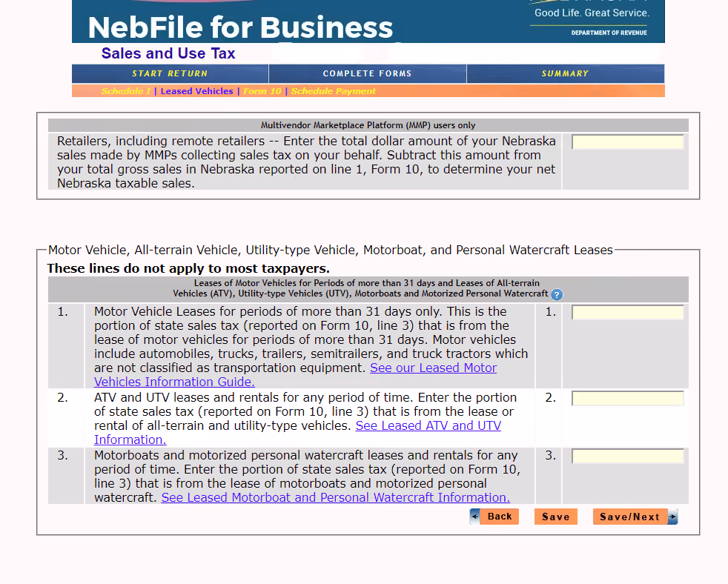The width and height of the screenshot is (728, 584).
Task: Click the line 3 motorboat leases field
Action: 628,457
